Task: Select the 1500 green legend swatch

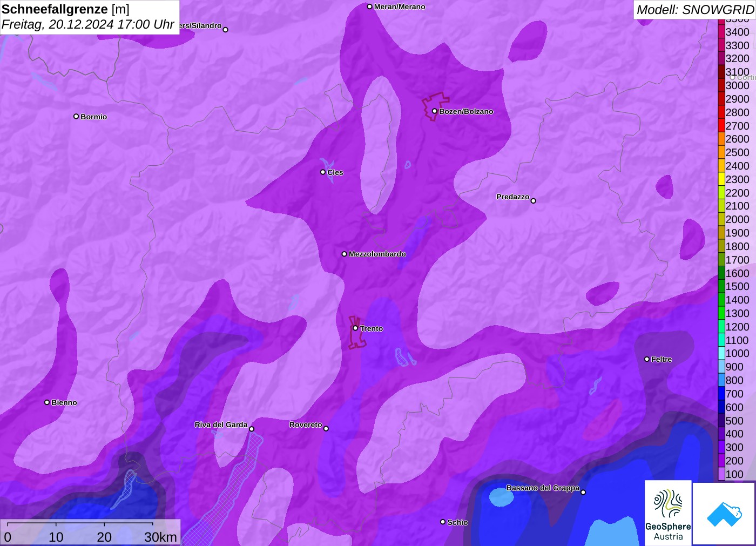Action: click(721, 286)
